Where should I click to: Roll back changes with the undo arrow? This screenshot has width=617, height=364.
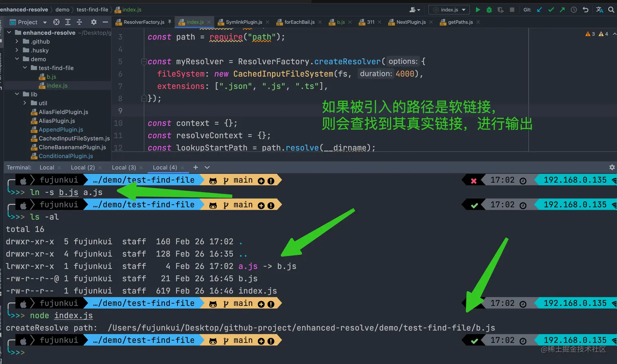pyautogui.click(x=586, y=10)
